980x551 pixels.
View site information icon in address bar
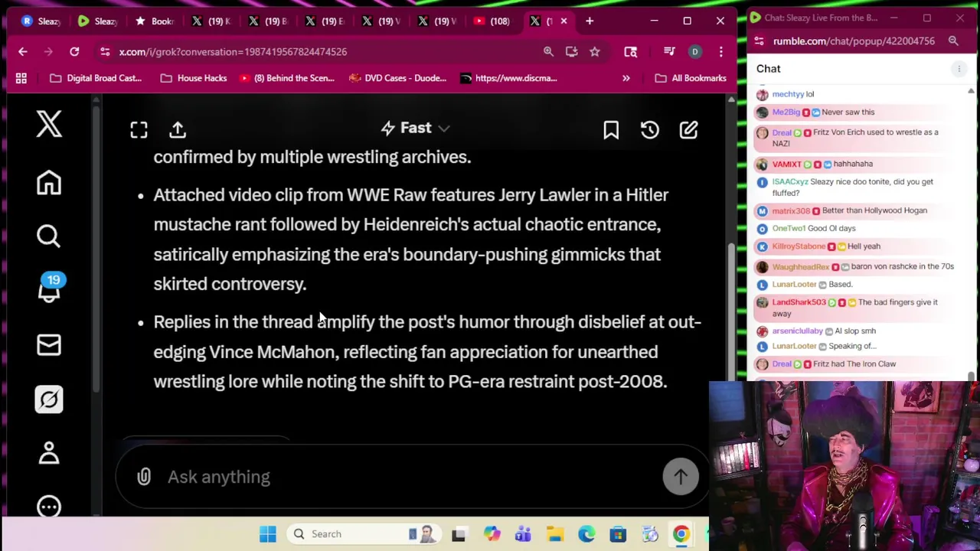point(105,51)
